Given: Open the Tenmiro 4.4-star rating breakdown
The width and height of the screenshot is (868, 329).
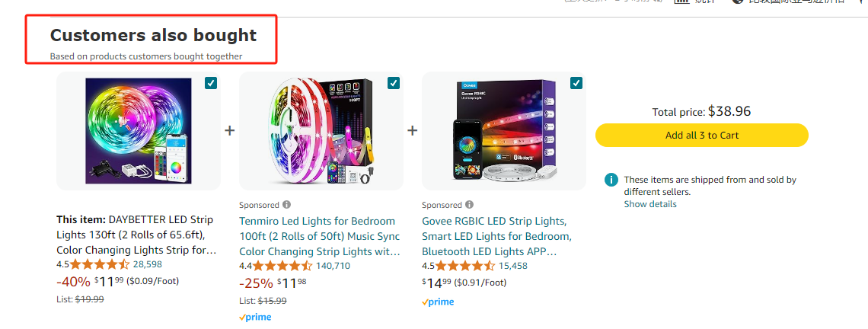Looking at the screenshot, I should [x=282, y=266].
